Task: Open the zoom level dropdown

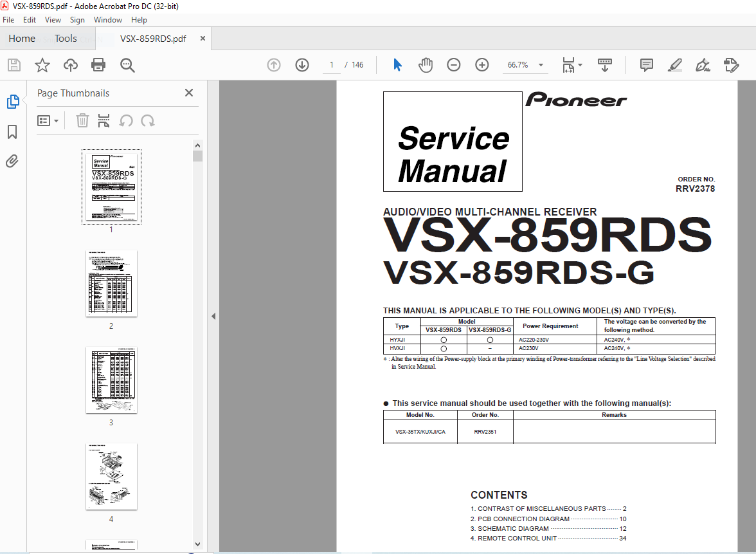Action: (x=541, y=64)
